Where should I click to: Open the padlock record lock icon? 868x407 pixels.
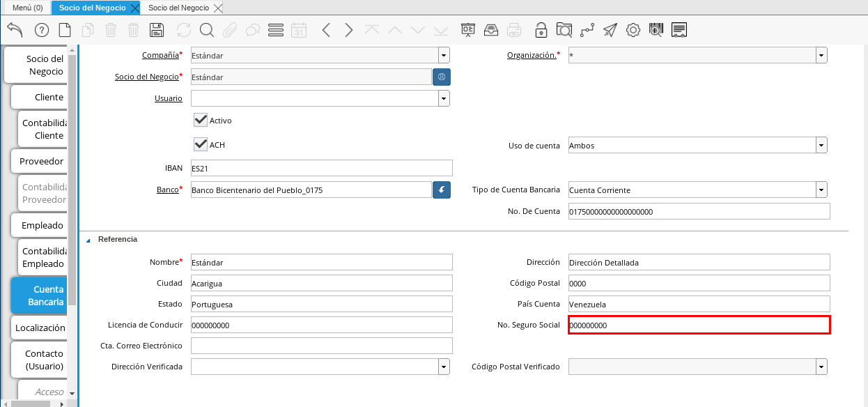click(x=541, y=30)
